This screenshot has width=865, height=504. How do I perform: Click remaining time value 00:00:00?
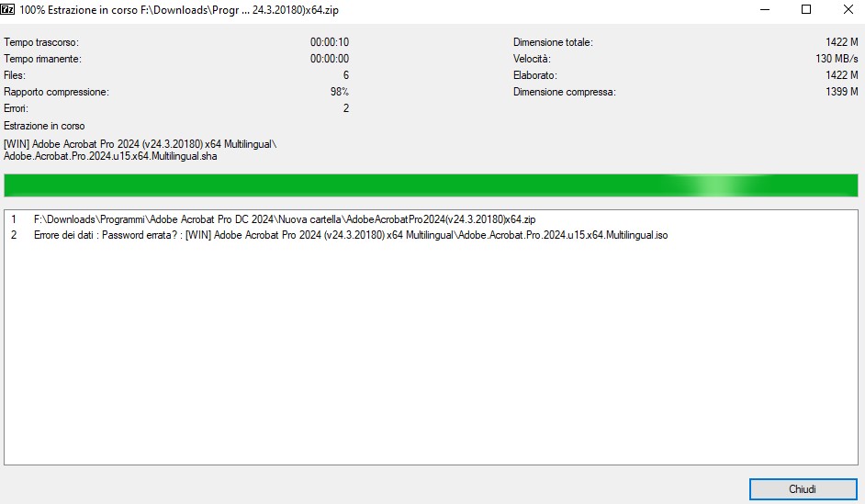[x=330, y=59]
